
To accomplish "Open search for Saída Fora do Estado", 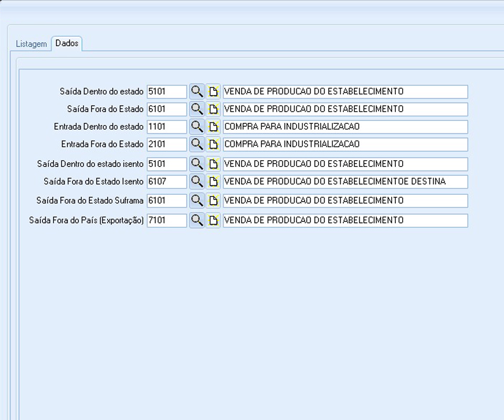I will pos(196,109).
